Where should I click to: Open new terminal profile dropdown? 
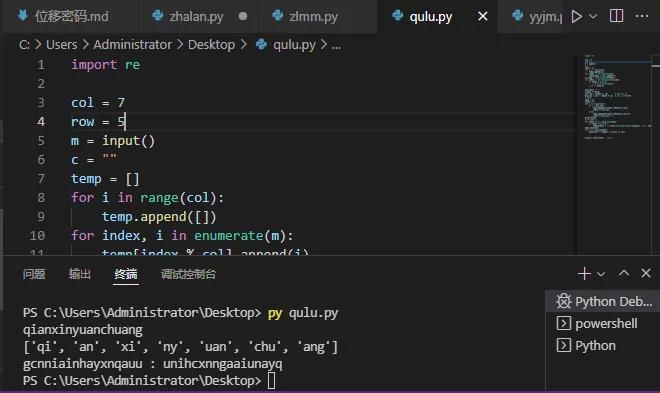click(601, 274)
